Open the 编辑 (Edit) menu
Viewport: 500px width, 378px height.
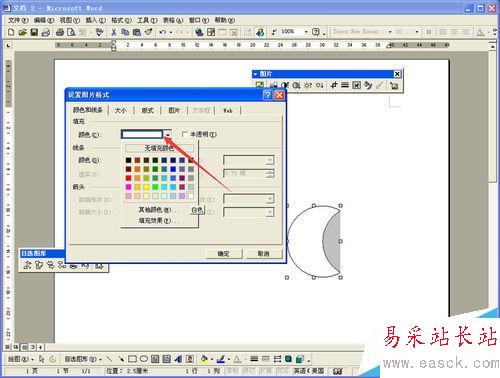[x=44, y=20]
